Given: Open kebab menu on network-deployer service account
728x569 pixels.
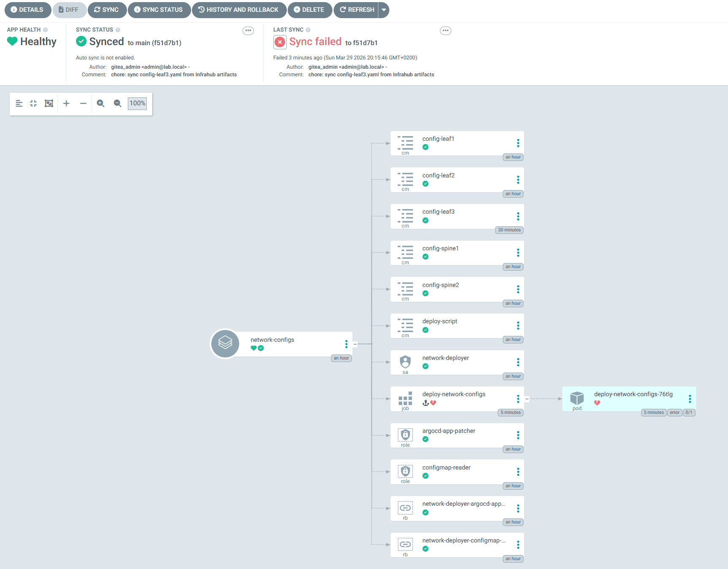Looking at the screenshot, I should pos(518,362).
